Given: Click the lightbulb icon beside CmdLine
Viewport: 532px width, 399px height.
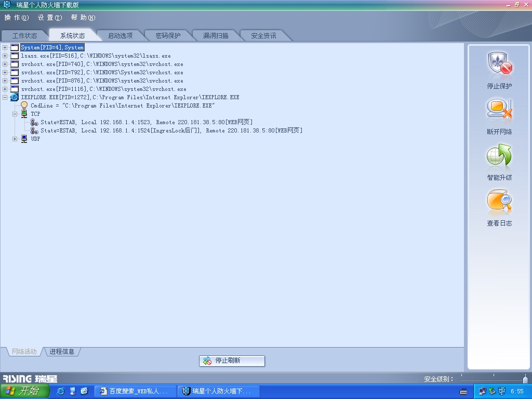Looking at the screenshot, I should pyautogui.click(x=24, y=105).
